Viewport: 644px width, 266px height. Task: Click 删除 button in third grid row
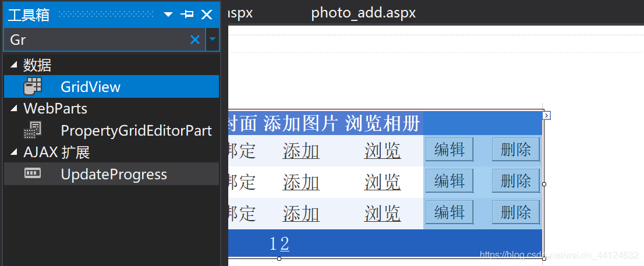point(516,212)
